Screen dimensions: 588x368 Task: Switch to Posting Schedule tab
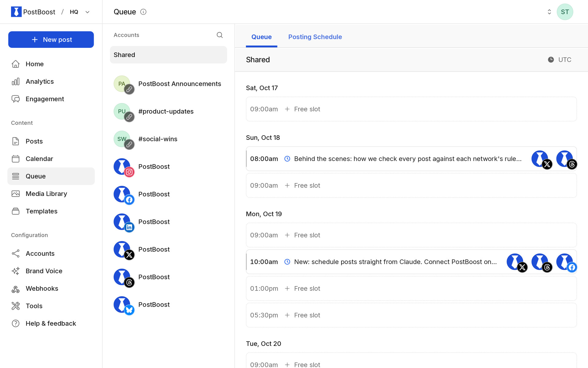pyautogui.click(x=315, y=37)
